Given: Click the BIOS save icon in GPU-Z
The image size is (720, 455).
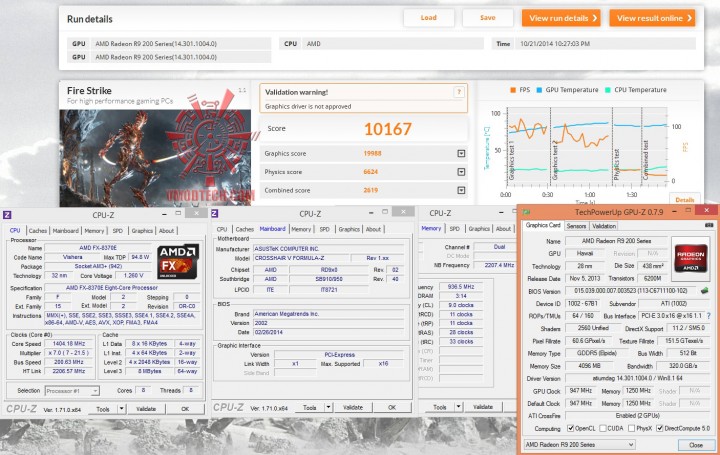Looking at the screenshot, I should [x=704, y=291].
